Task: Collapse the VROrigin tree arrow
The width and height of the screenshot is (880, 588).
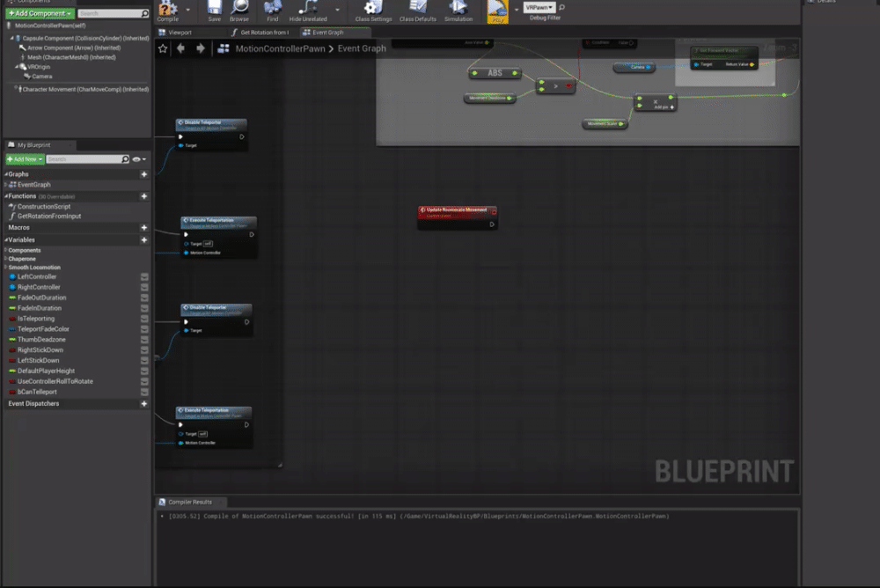Action: 16,67
